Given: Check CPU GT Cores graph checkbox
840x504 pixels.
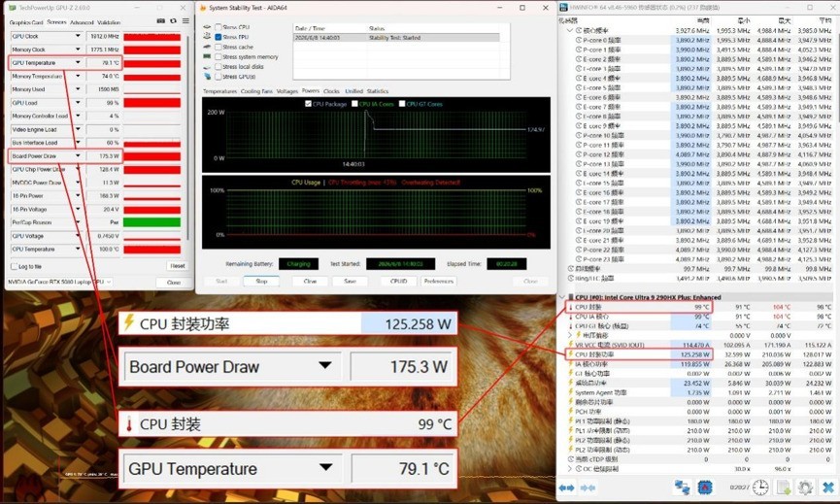Looking at the screenshot, I should (402, 104).
